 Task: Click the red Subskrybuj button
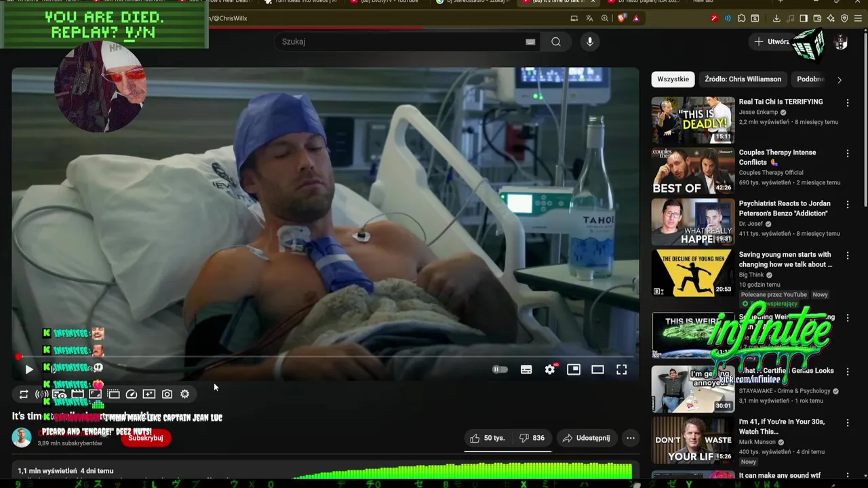pos(146,438)
